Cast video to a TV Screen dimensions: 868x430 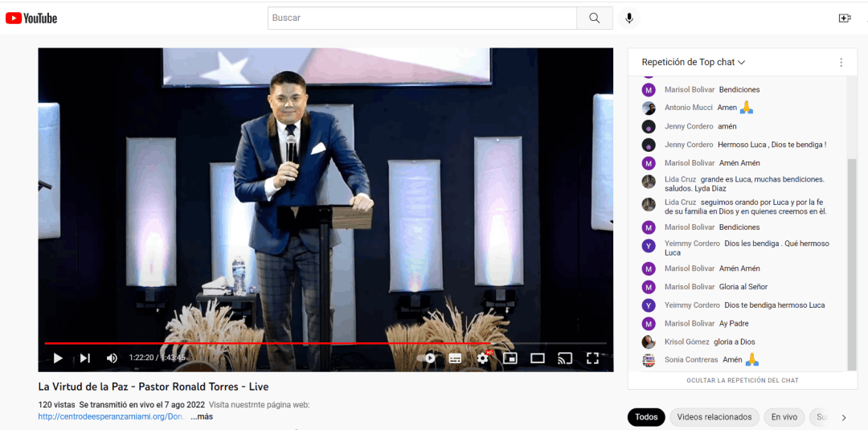[565, 358]
